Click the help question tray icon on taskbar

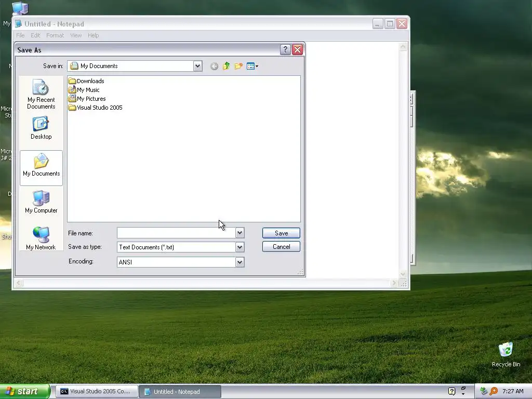(x=451, y=392)
